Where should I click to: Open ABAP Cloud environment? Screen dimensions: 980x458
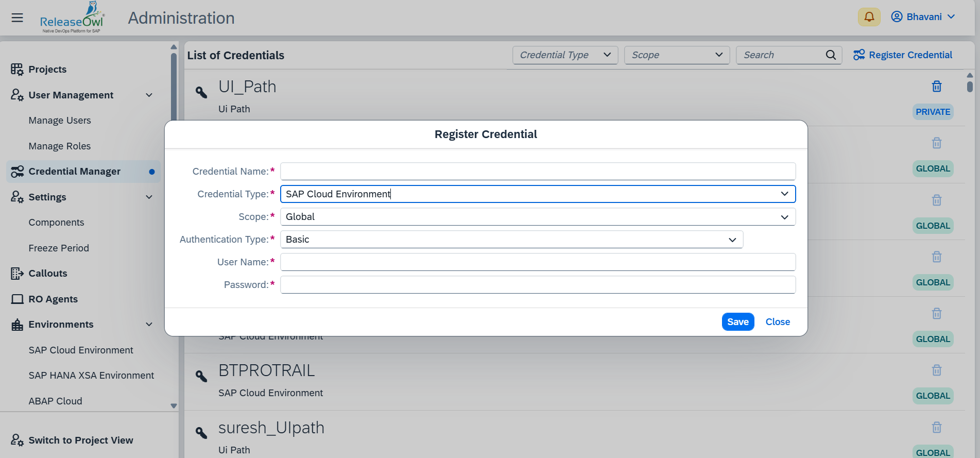tap(55, 401)
